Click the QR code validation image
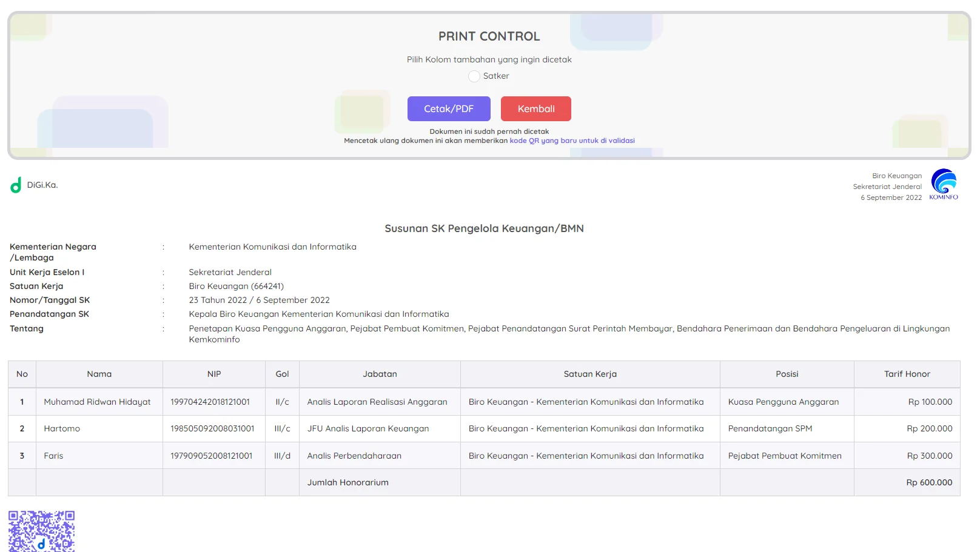Screen dimensions: 980x552 click(41, 531)
